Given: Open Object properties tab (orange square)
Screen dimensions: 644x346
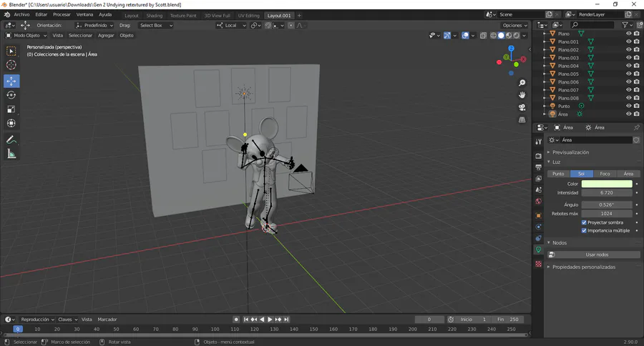Looking at the screenshot, I should [x=538, y=215].
